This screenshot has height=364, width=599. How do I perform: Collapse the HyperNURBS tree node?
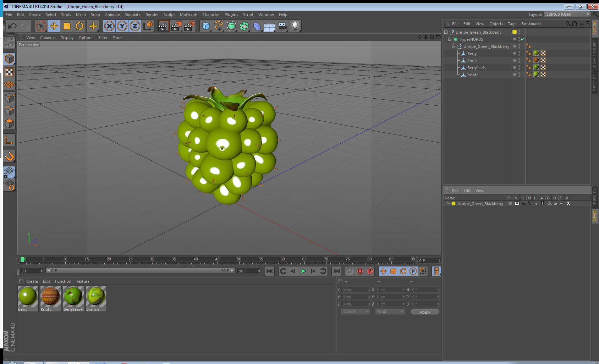[450, 39]
